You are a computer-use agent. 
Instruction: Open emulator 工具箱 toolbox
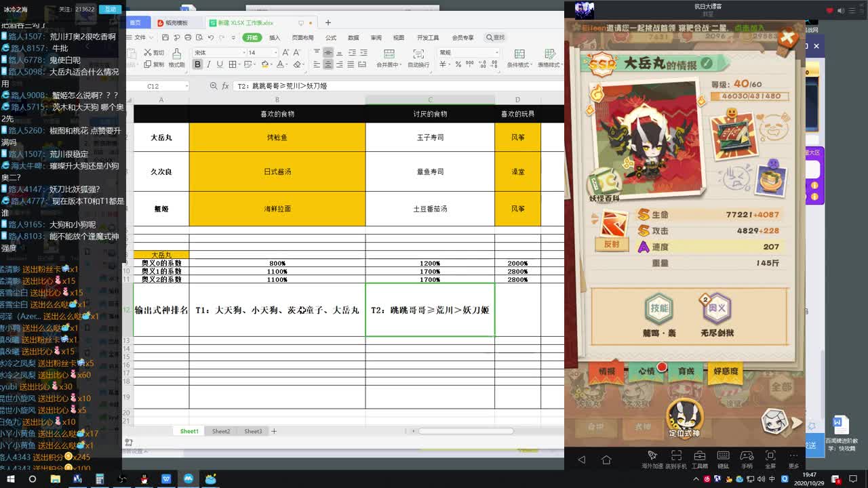pyautogui.click(x=699, y=460)
